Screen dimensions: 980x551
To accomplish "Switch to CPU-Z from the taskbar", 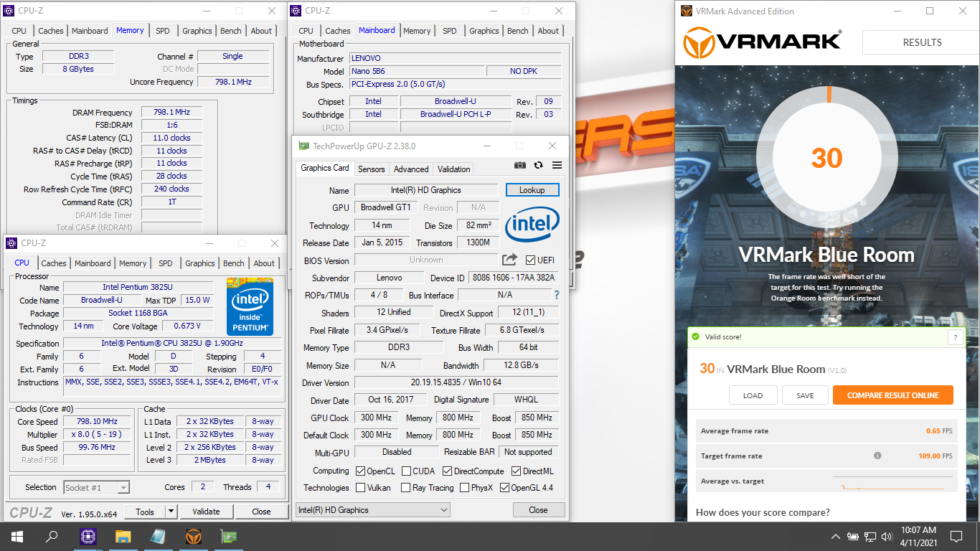I will 88,536.
